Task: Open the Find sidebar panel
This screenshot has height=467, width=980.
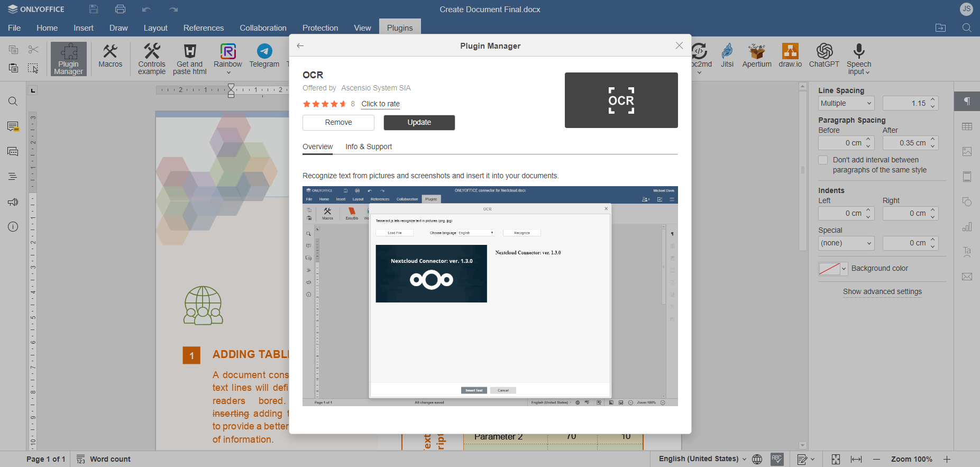Action: (13, 102)
